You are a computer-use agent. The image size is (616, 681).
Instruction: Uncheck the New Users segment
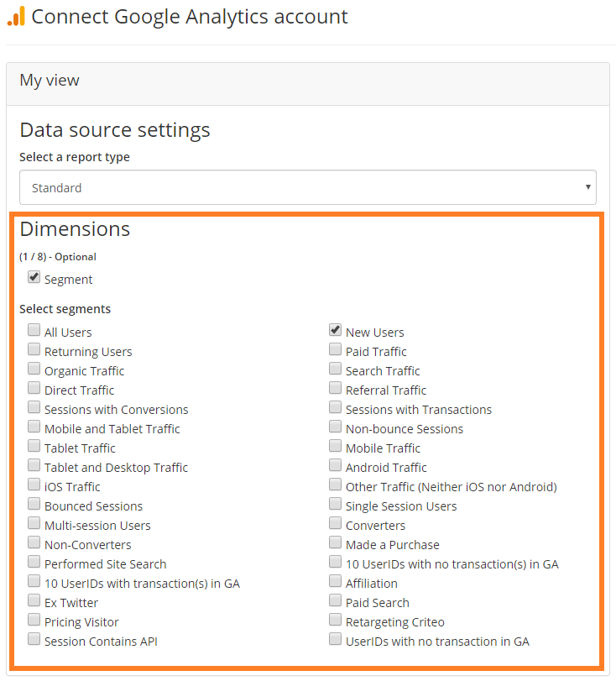(x=335, y=330)
